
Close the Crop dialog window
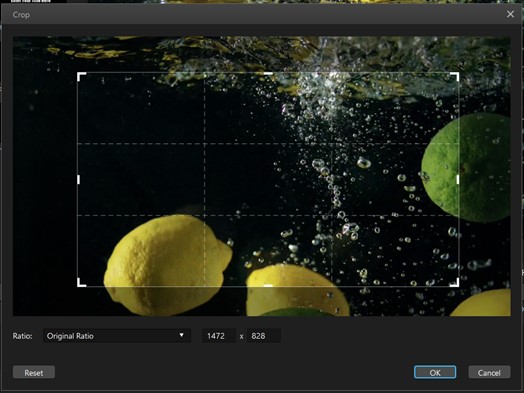point(510,14)
